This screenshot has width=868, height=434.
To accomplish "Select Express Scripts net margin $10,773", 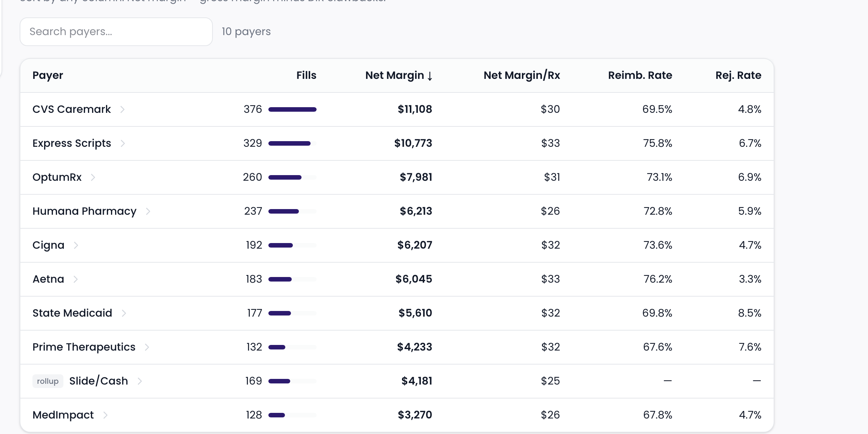I will pyautogui.click(x=413, y=143).
